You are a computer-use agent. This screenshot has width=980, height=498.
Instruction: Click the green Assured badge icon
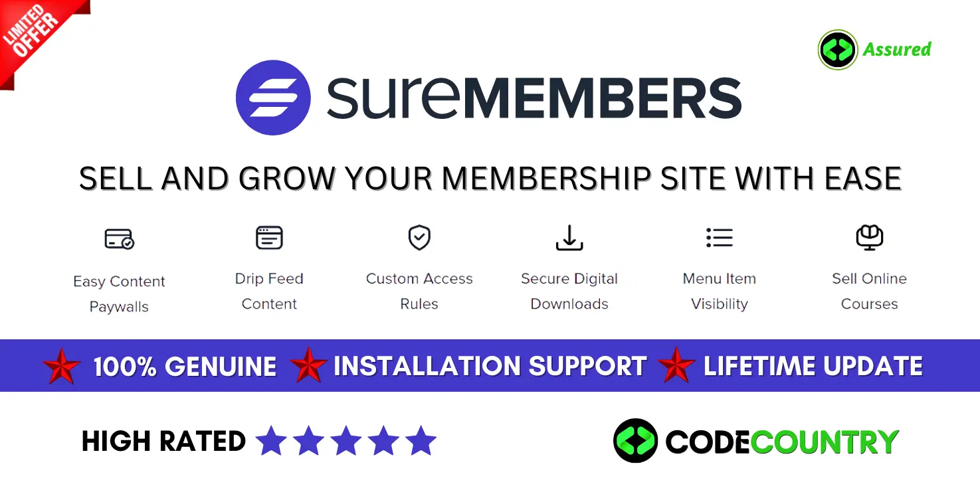(x=837, y=50)
